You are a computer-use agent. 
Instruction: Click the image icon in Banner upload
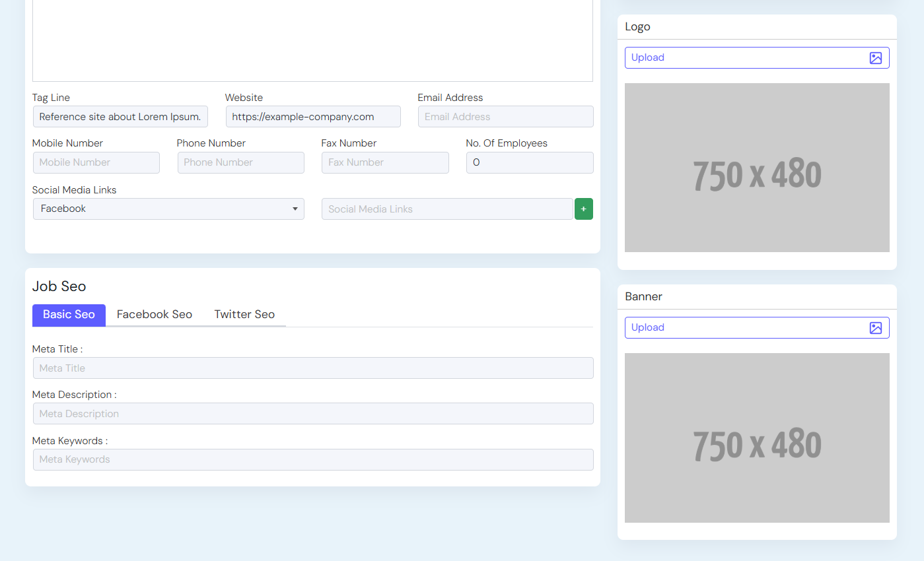pos(875,328)
